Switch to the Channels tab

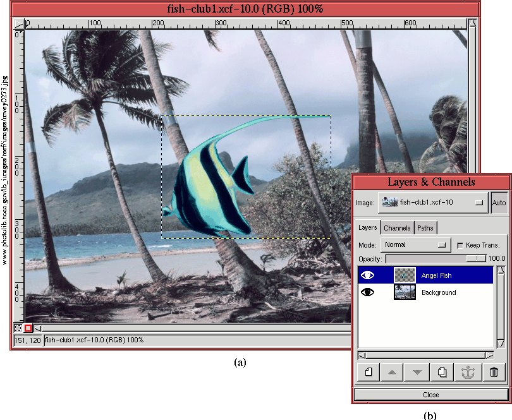[397, 228]
